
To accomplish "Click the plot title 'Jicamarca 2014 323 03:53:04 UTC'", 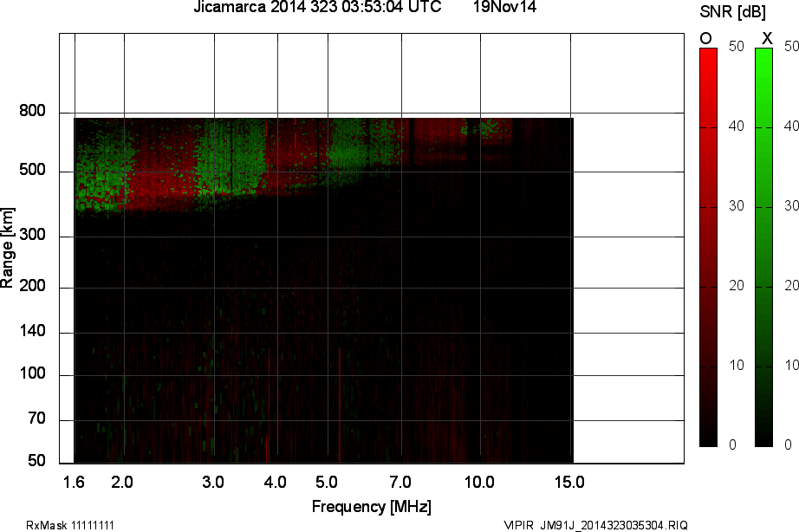I will pyautogui.click(x=317, y=7).
